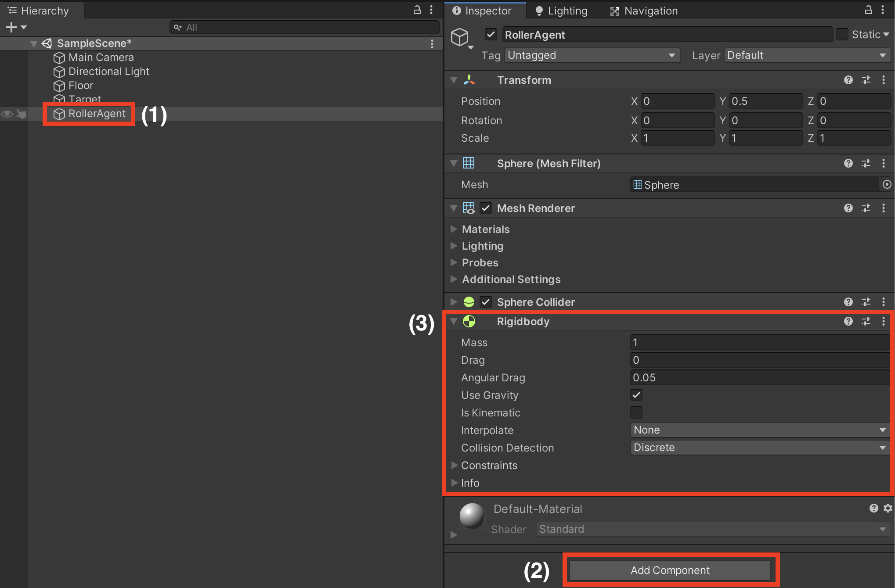Lock the Hierarchy panel
The image size is (895, 588).
point(417,10)
